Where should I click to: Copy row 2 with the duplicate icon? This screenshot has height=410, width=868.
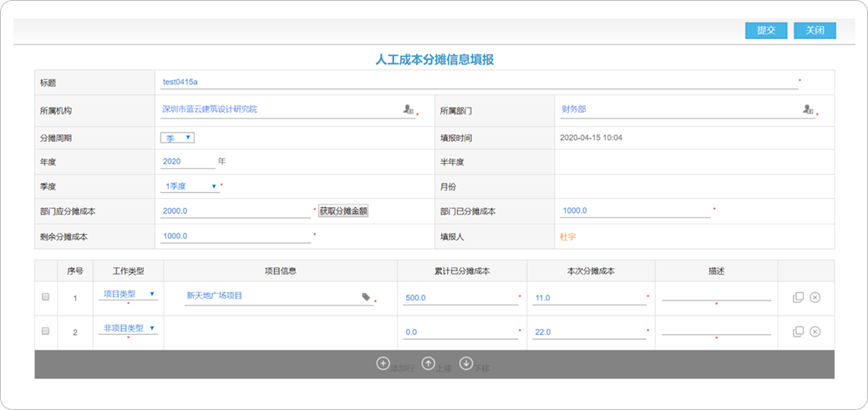pyautogui.click(x=798, y=332)
